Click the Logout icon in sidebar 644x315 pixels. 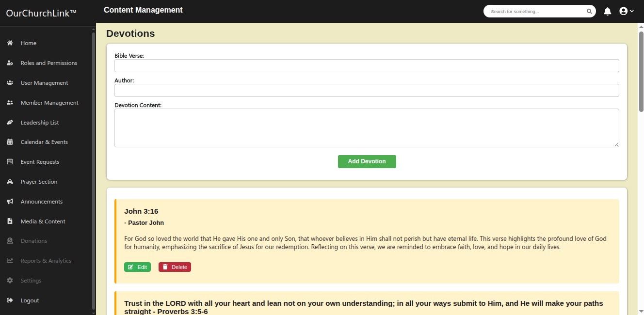click(x=10, y=300)
